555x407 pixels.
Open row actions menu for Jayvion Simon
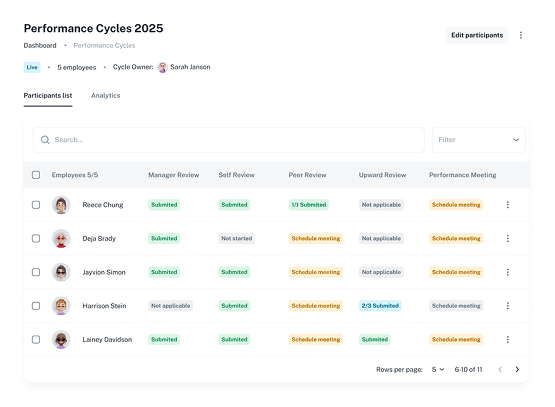pyautogui.click(x=508, y=272)
